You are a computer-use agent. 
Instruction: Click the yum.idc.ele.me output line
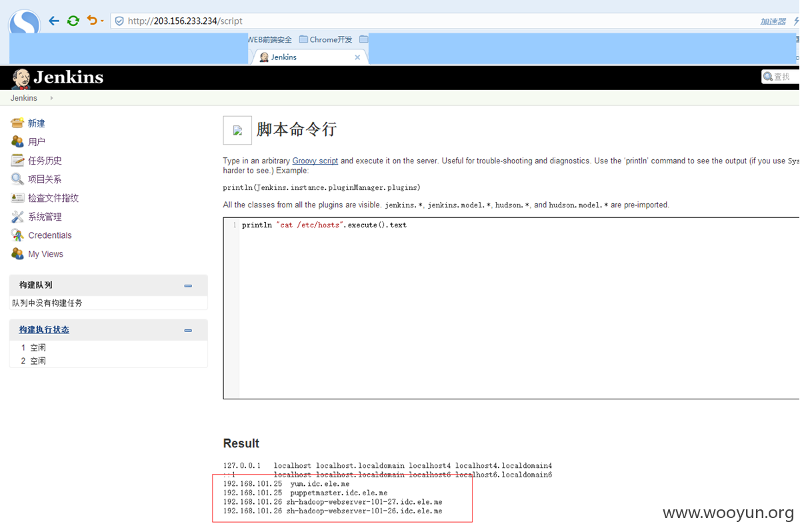pyautogui.click(x=286, y=483)
